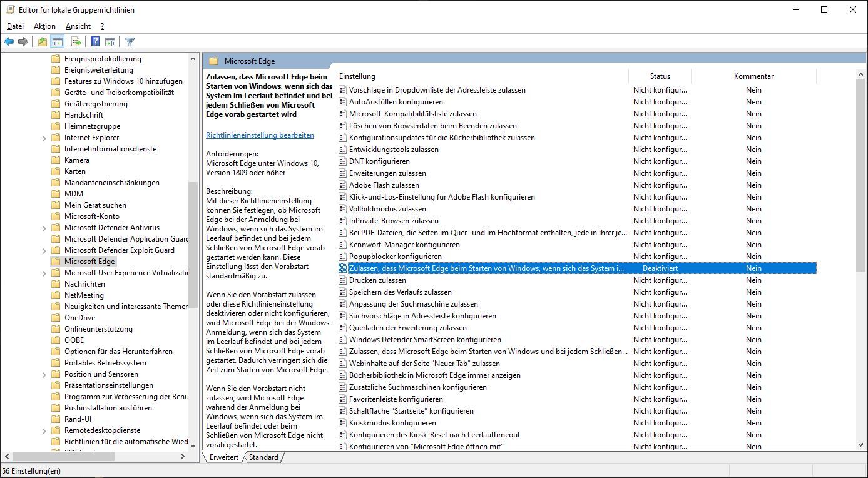The height and width of the screenshot is (478, 868).
Task: Click the OneDrive folder icon in tree
Action: coord(56,318)
